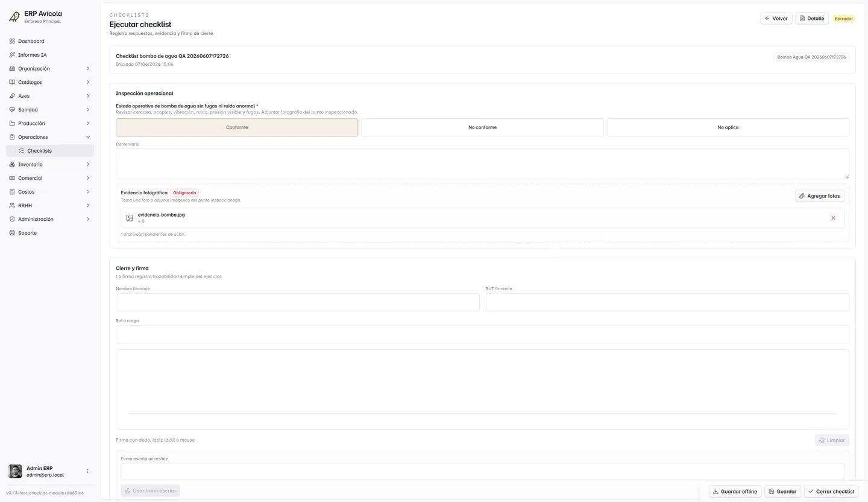868x502 pixels.
Task: Open the Sanidad menu section
Action: click(50, 110)
